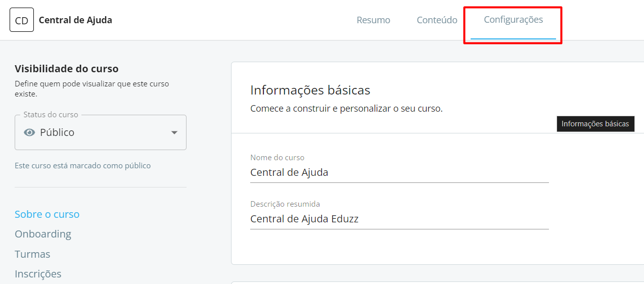Open the Conteúdo tab
Screen dimensions: 644x284
tap(437, 20)
